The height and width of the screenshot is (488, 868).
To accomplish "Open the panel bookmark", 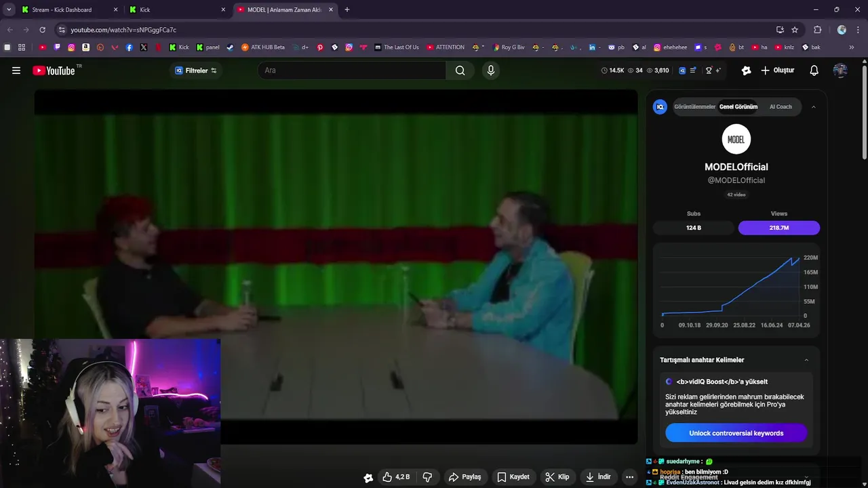I will click(x=208, y=47).
